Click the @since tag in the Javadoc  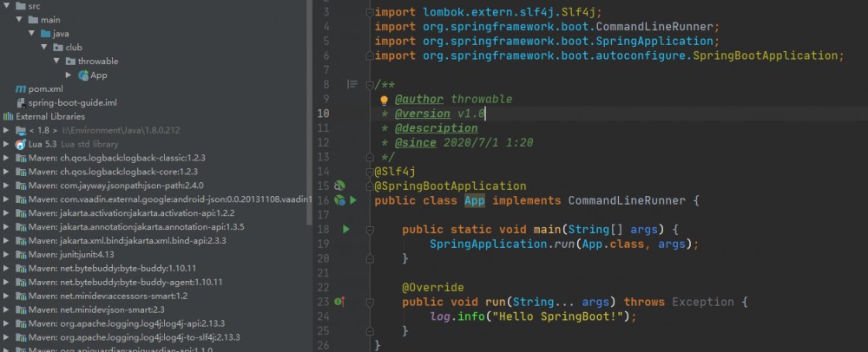416,142
